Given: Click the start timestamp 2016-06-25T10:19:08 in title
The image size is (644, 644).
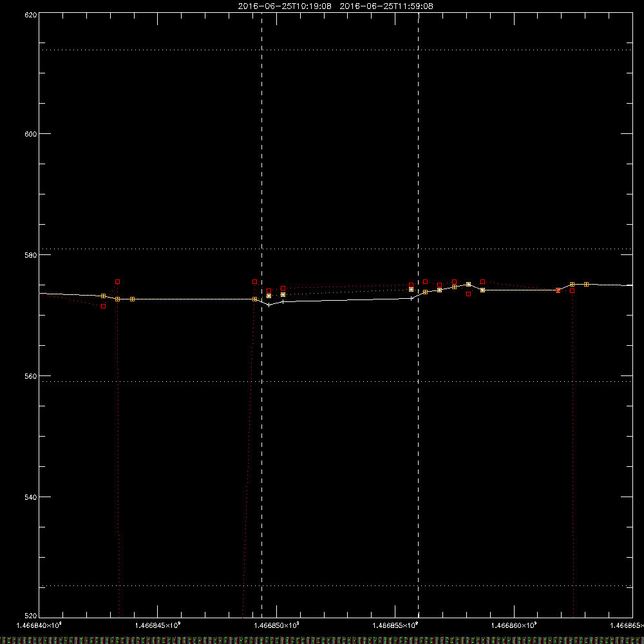Looking at the screenshot, I should point(285,6).
